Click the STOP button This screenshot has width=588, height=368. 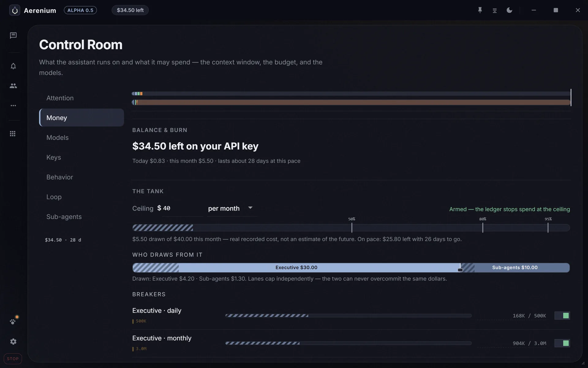coord(13,359)
